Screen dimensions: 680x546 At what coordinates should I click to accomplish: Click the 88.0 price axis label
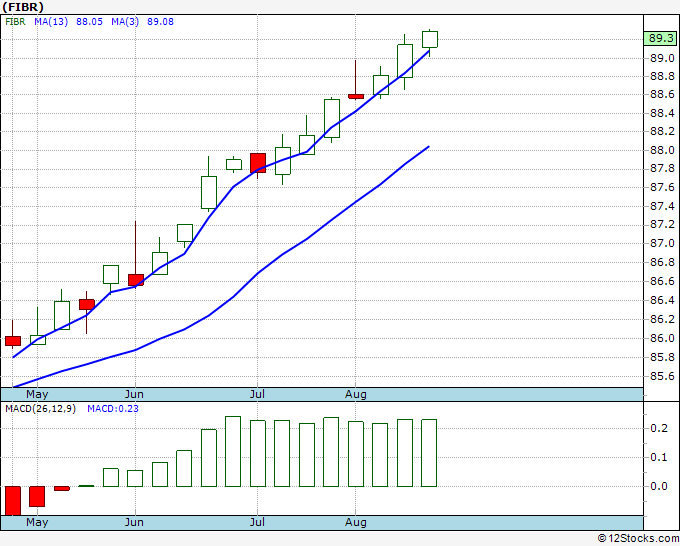(659, 150)
